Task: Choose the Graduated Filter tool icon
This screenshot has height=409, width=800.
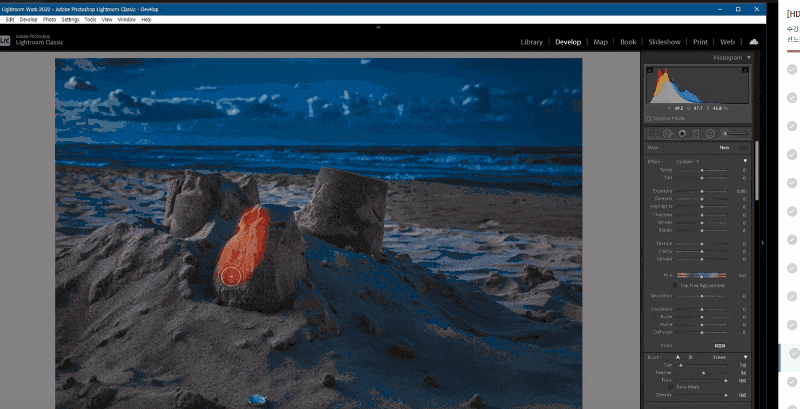Action: tap(696, 134)
